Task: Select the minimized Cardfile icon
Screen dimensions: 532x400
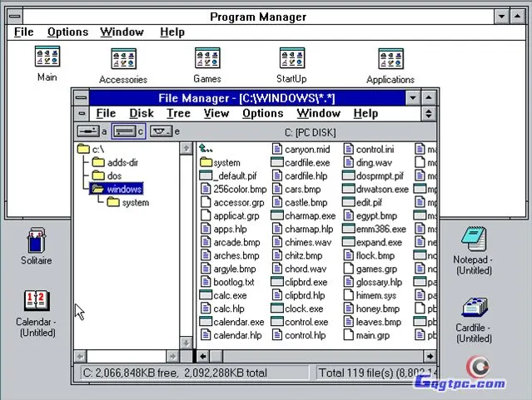Action: click(474, 308)
